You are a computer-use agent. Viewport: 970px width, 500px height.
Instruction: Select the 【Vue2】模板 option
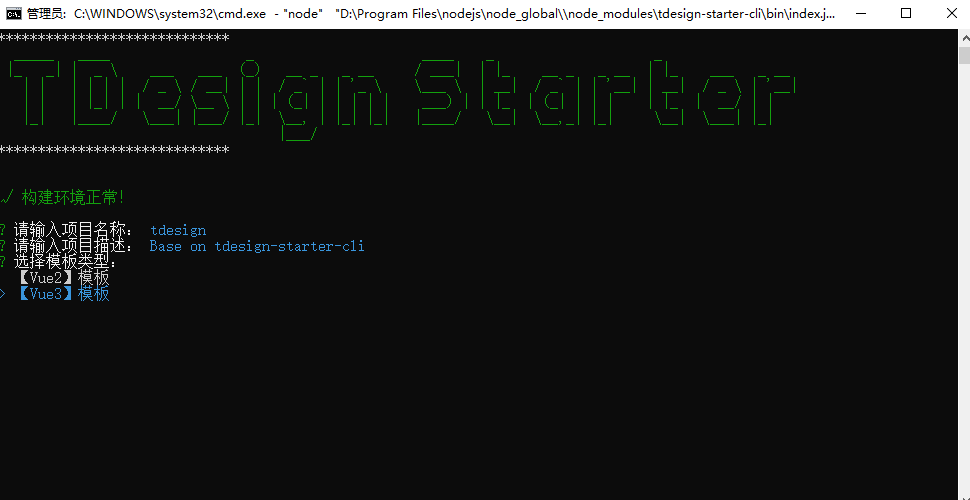point(63,278)
